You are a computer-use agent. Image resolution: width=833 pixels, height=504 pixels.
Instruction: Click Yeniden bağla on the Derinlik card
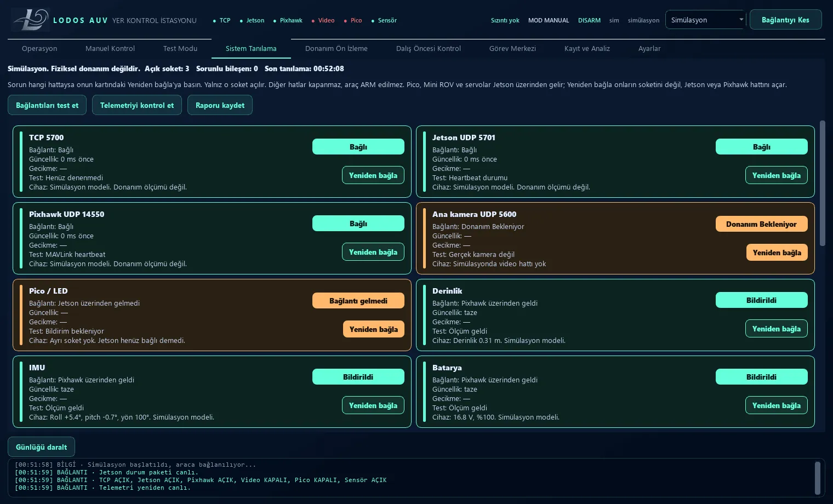[777, 329]
